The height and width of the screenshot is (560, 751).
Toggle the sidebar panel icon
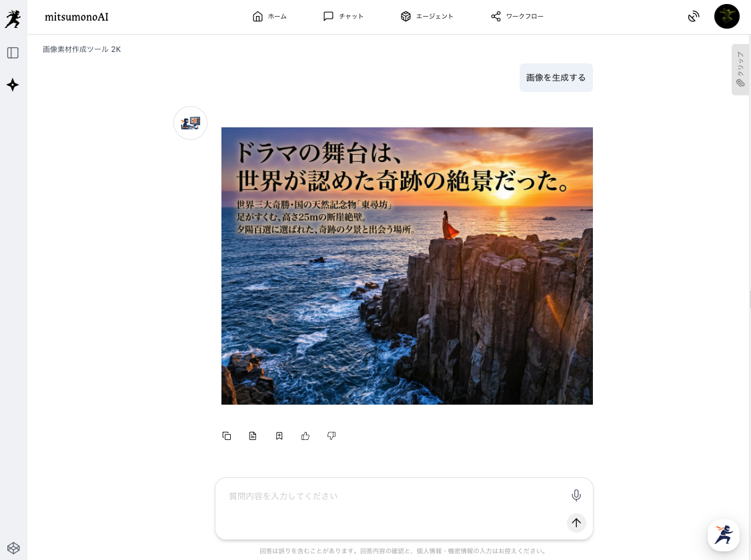[13, 53]
